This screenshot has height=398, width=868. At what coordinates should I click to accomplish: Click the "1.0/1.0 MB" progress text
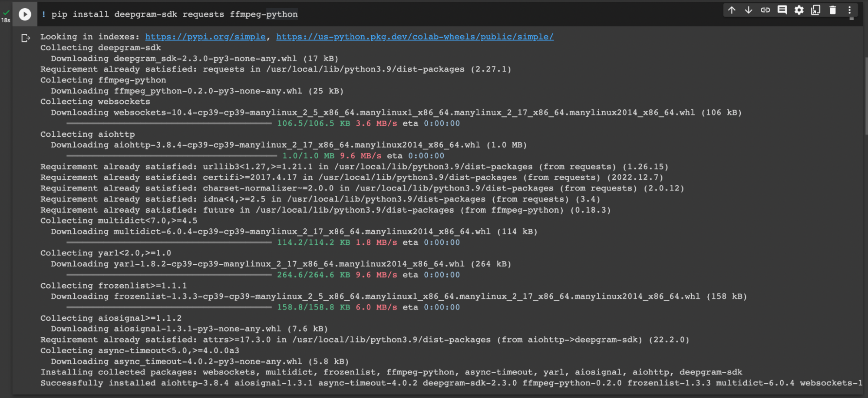pyautogui.click(x=308, y=156)
